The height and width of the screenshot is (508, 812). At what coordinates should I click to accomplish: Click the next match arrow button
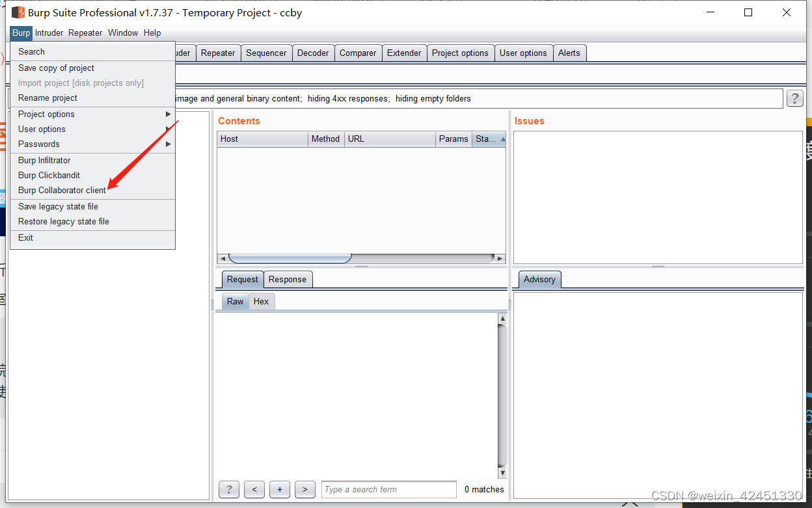click(305, 489)
